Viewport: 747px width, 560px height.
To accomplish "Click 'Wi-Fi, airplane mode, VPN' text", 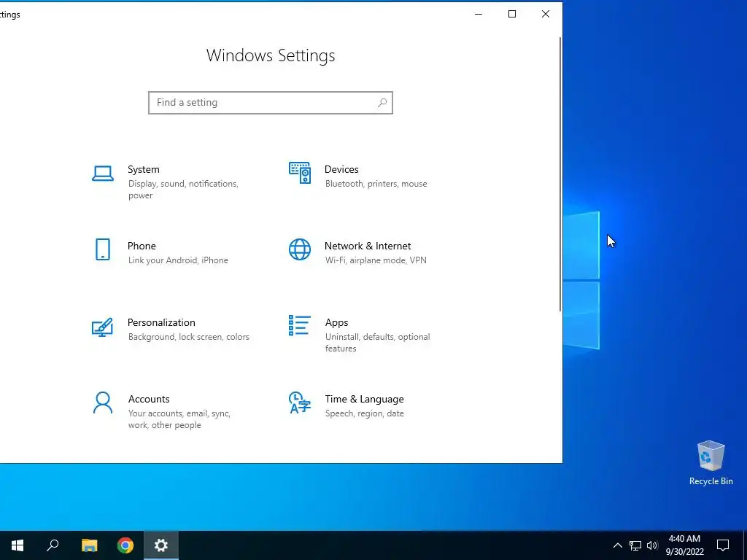I will pyautogui.click(x=376, y=260).
